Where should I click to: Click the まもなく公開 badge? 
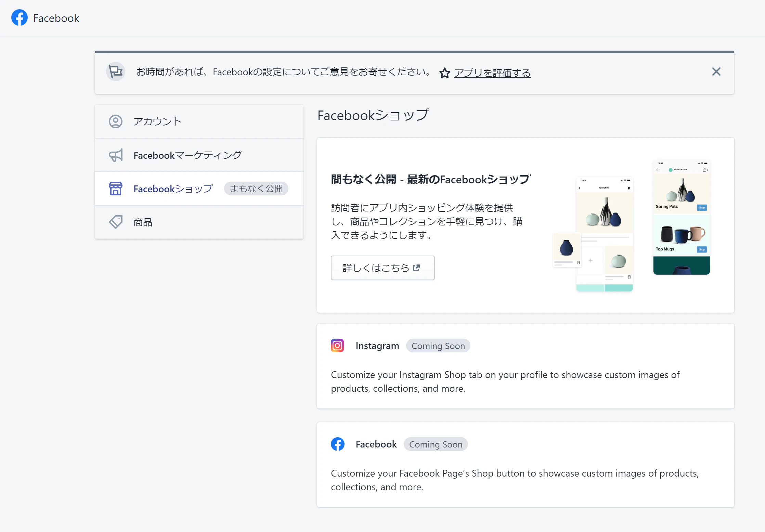256,189
